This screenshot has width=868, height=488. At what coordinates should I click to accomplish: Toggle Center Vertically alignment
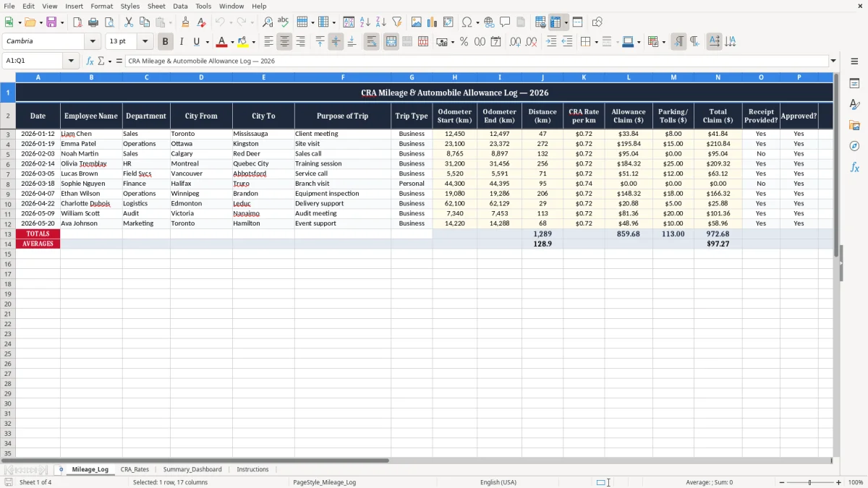[336, 42]
